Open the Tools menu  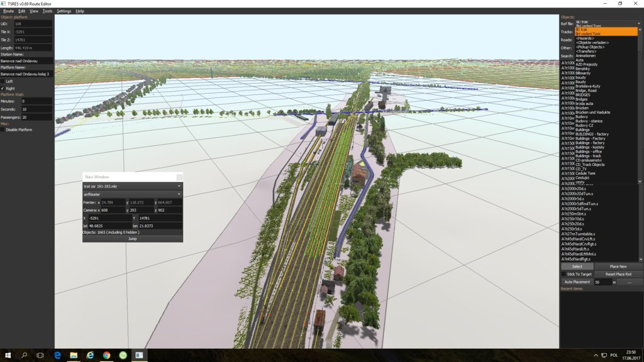click(x=47, y=11)
